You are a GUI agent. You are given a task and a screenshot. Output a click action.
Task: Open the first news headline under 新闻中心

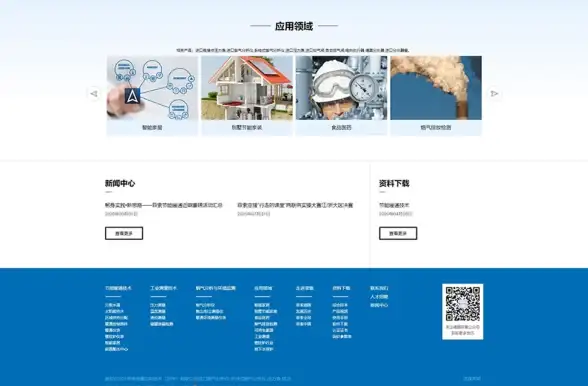click(164, 205)
